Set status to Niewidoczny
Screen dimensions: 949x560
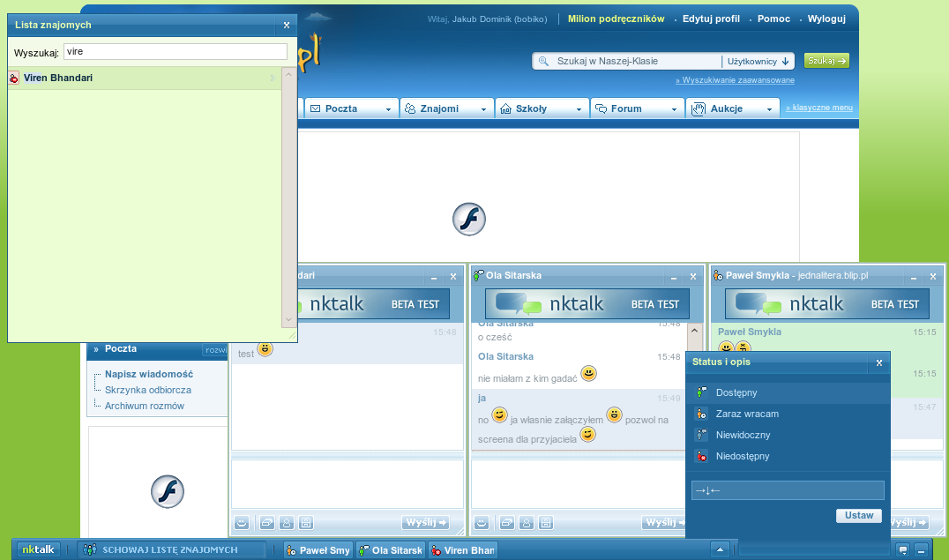(788, 436)
